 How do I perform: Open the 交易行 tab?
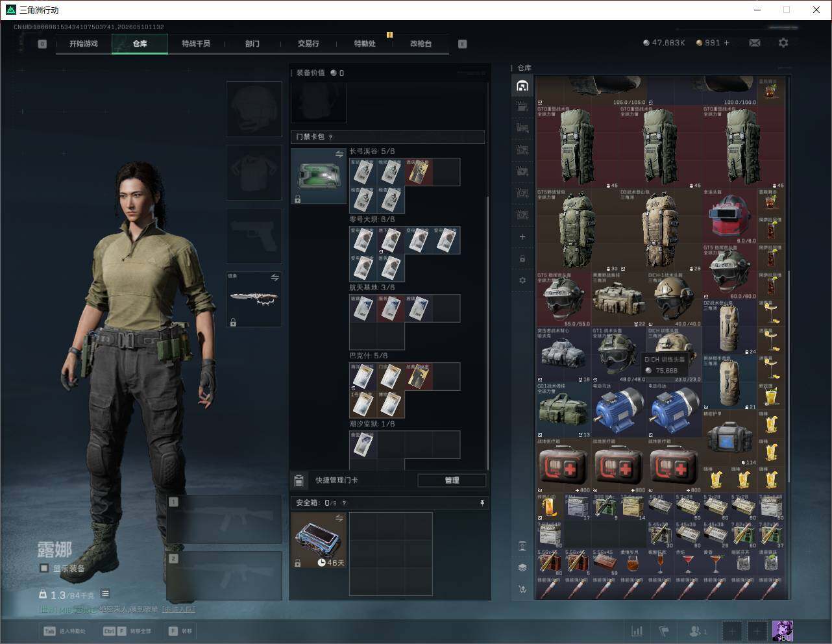pos(308,43)
